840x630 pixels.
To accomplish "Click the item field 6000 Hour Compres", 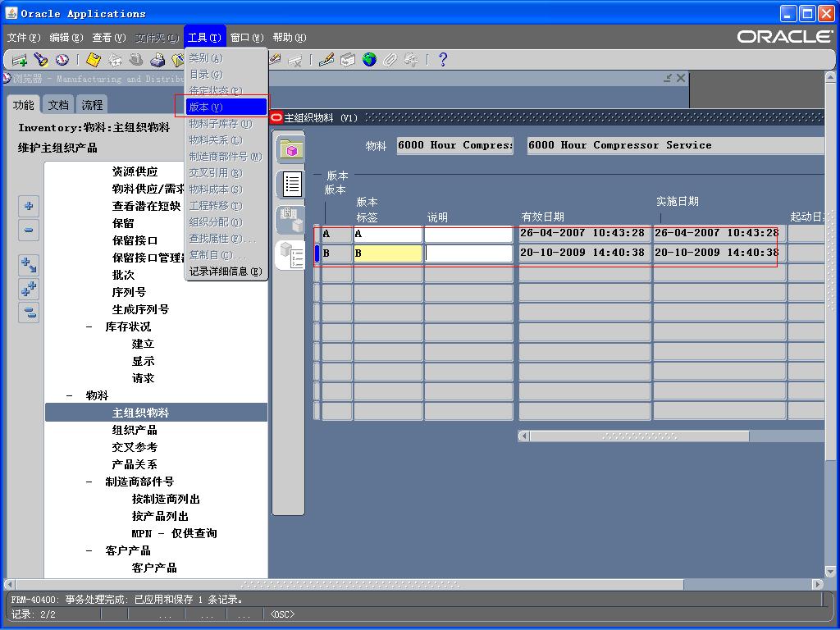I will 454,145.
